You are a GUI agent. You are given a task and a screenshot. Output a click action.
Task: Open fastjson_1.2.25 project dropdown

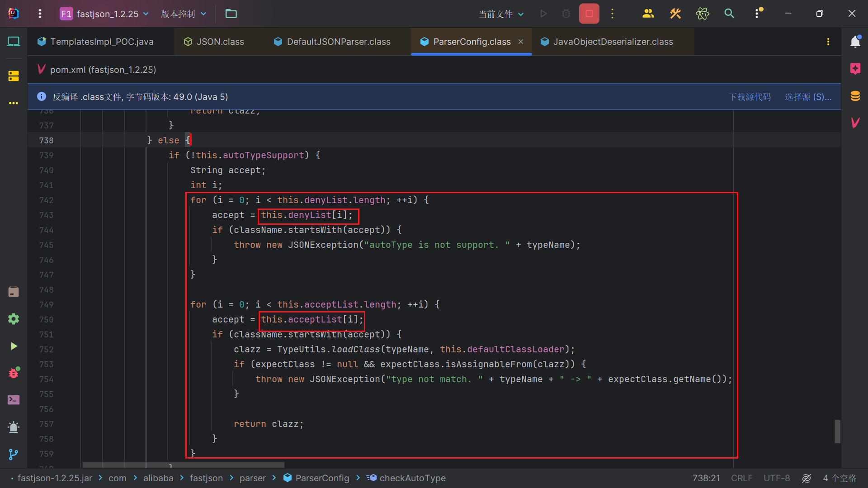104,14
